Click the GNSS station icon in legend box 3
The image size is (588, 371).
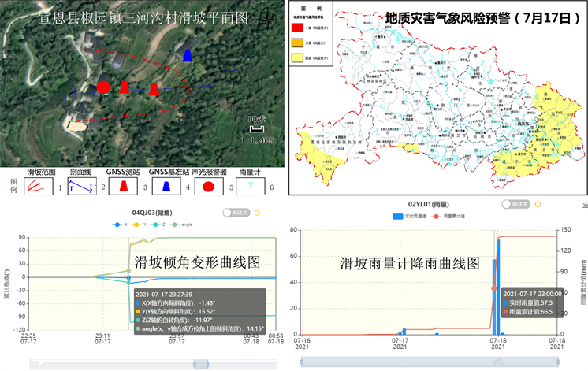(x=124, y=187)
